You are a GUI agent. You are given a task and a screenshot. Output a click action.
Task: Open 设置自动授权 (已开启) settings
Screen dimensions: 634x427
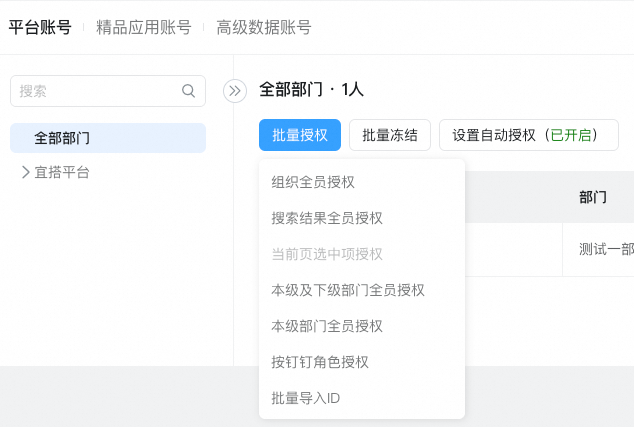528,135
